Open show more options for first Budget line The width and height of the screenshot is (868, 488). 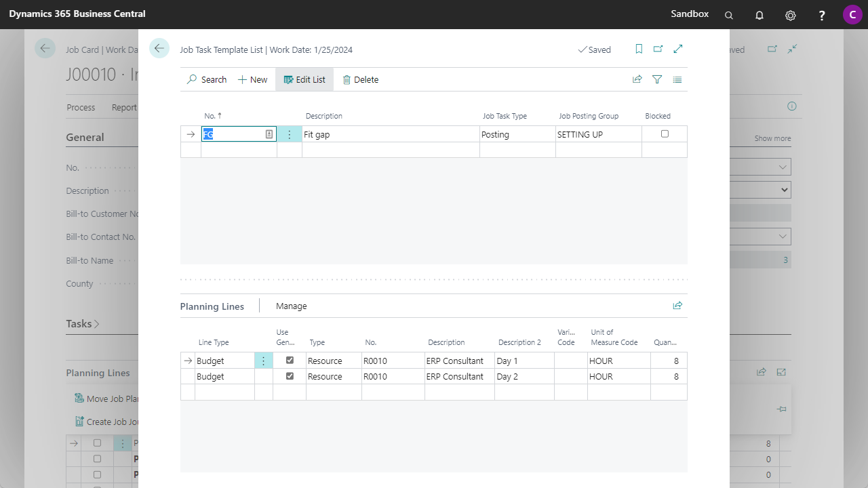click(264, 361)
